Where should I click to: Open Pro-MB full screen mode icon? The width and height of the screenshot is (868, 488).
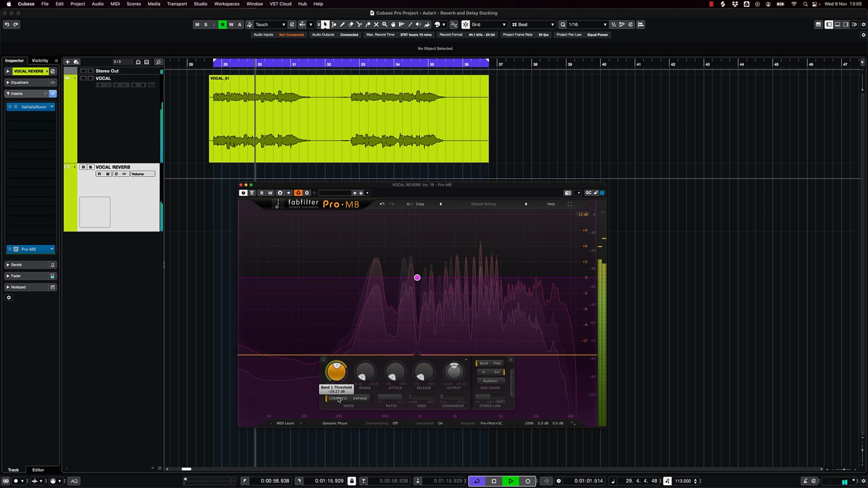570,204
